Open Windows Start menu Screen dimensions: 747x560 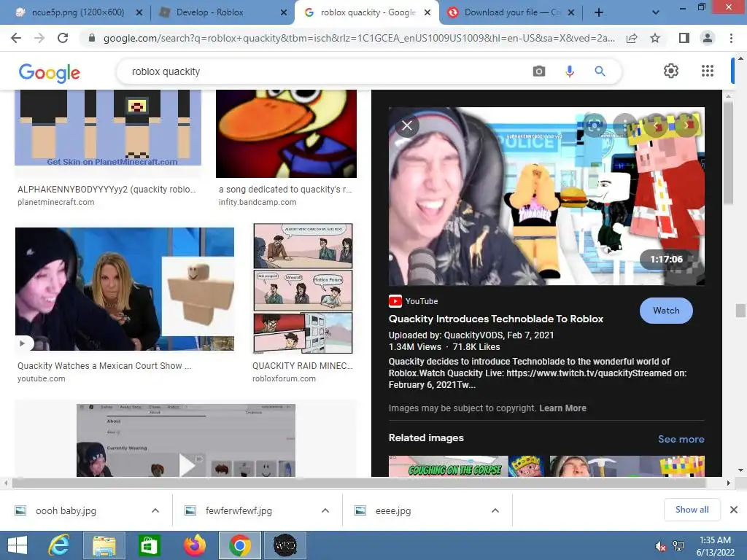click(x=18, y=545)
